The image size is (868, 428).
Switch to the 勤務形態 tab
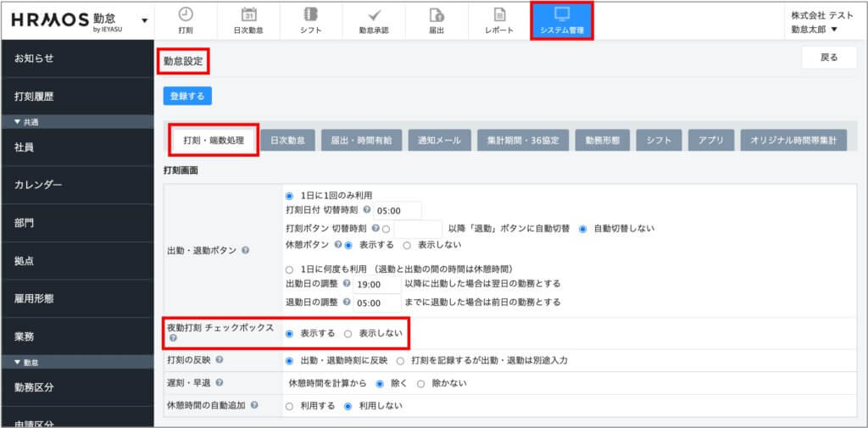coord(601,141)
